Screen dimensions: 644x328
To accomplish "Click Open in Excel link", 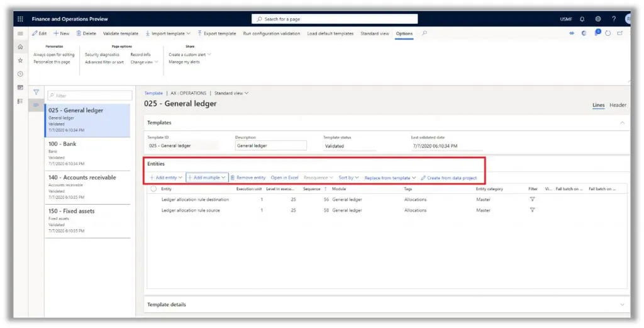I will 284,178.
